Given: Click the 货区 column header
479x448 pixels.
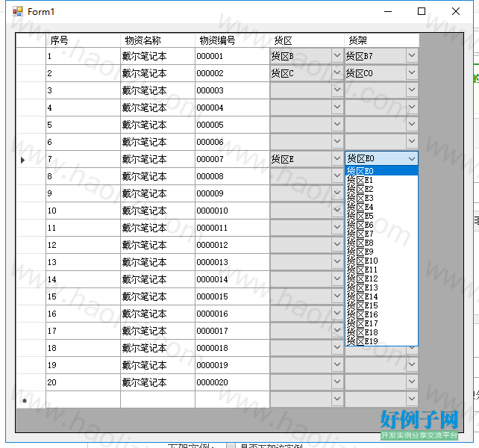Looking at the screenshot, I should [307, 40].
